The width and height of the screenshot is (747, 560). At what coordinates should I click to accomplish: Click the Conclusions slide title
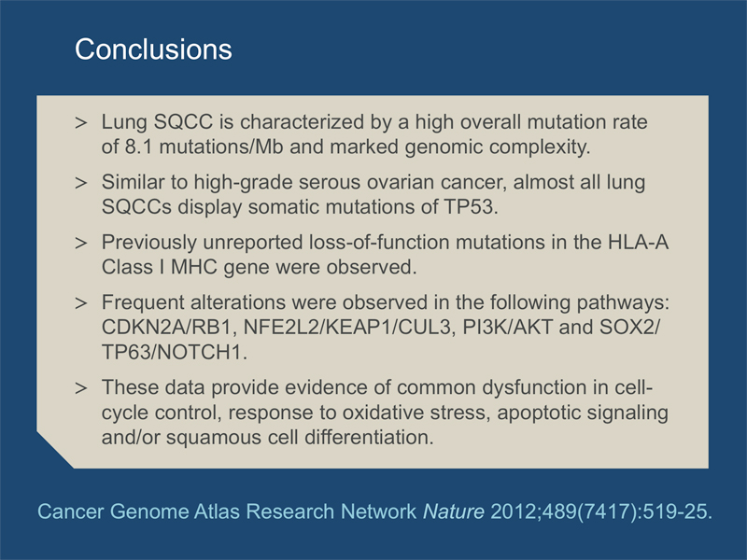153,49
